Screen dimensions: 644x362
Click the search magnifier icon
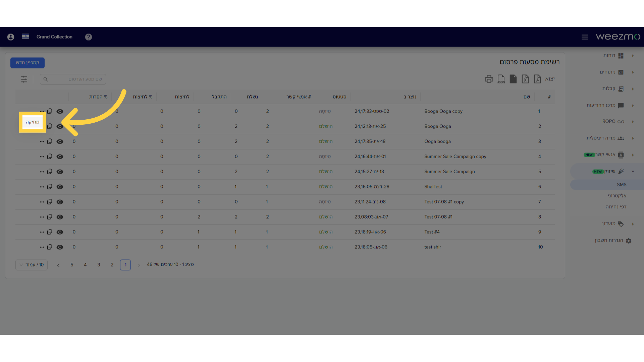(x=46, y=79)
